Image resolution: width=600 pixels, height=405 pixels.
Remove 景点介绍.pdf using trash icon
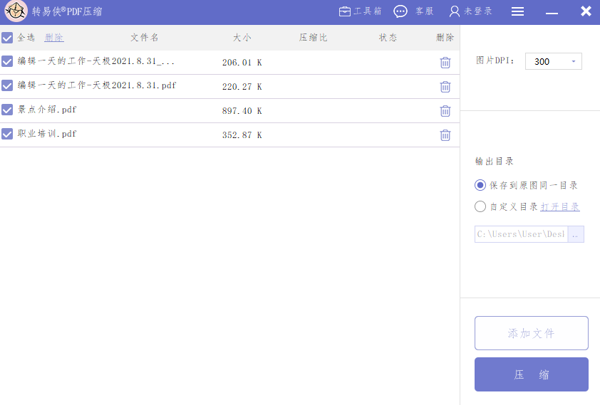[445, 110]
